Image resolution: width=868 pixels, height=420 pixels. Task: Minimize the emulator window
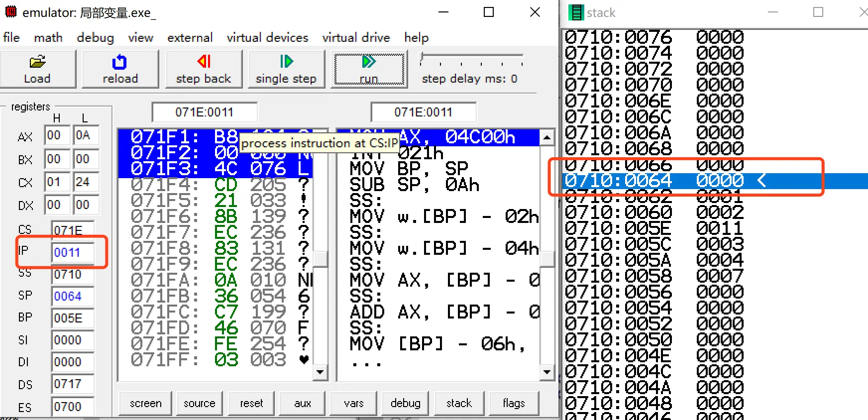point(443,12)
